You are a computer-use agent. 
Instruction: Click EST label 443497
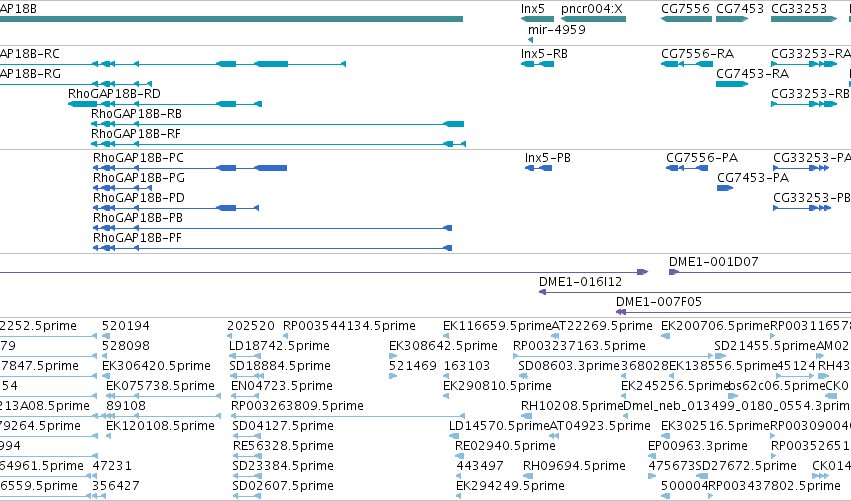(x=480, y=466)
